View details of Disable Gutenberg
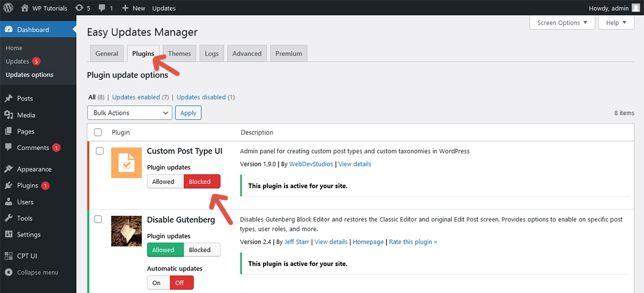Image resolution: width=644 pixels, height=293 pixels. 331,242
